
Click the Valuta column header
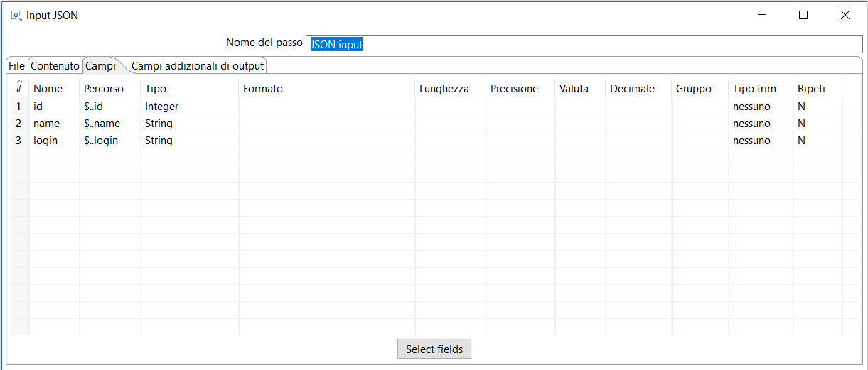coord(580,89)
